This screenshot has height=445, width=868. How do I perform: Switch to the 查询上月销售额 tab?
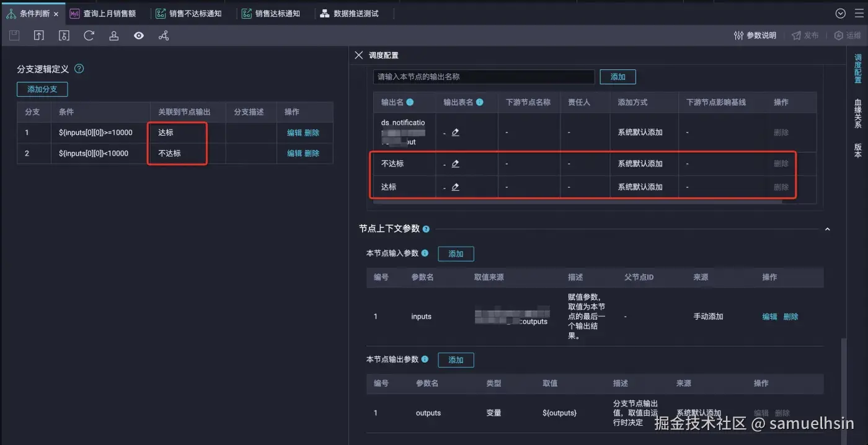[x=102, y=14]
